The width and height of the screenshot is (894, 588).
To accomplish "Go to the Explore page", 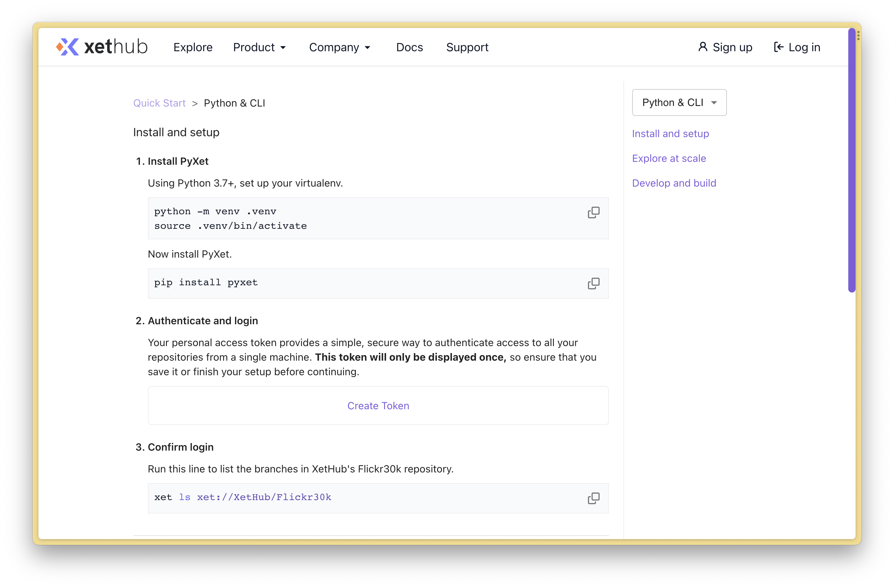I will coord(193,47).
